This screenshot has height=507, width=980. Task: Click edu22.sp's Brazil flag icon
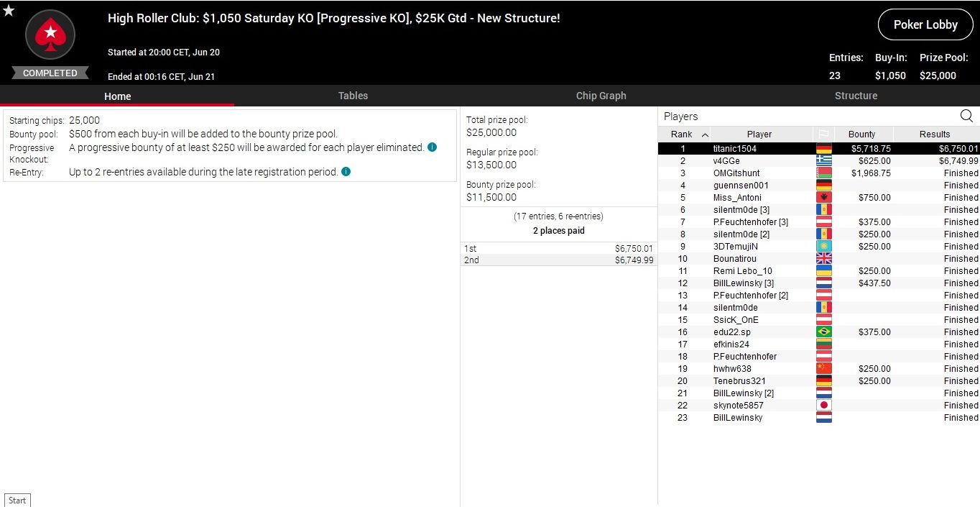(x=823, y=332)
